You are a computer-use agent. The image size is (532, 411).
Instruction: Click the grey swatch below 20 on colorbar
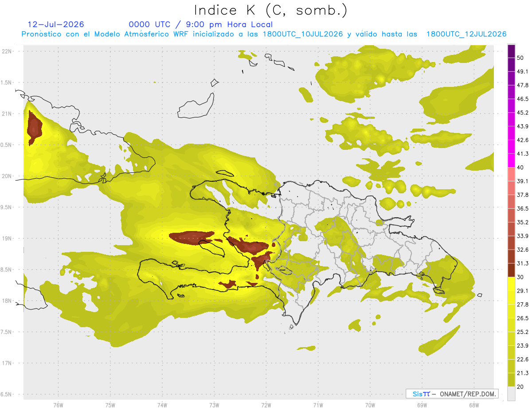511,394
